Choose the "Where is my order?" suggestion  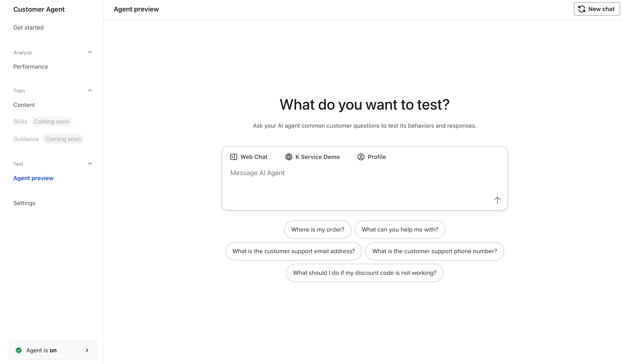pos(318,230)
